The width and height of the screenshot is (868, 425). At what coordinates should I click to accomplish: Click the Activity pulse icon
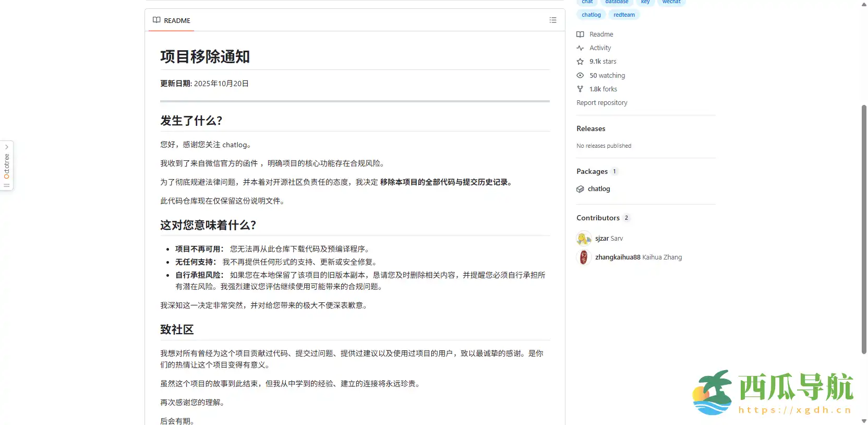[580, 48]
